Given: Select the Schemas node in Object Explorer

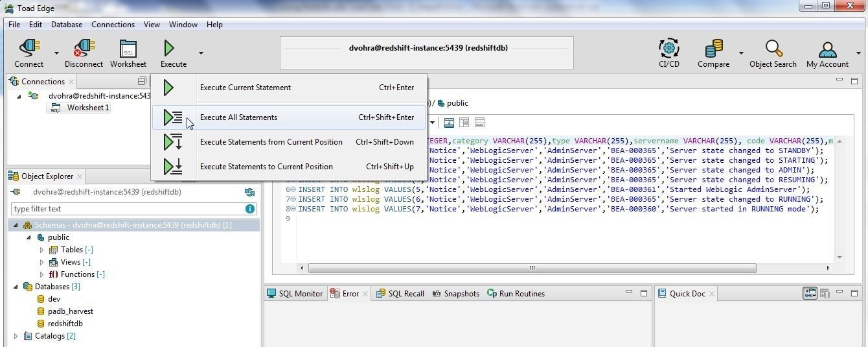Looking at the screenshot, I should (x=133, y=225).
